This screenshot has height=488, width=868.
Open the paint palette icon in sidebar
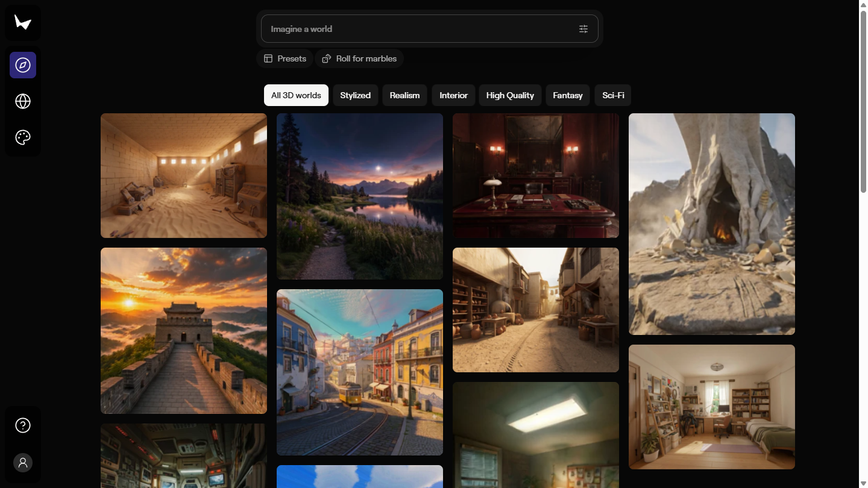coord(23,137)
